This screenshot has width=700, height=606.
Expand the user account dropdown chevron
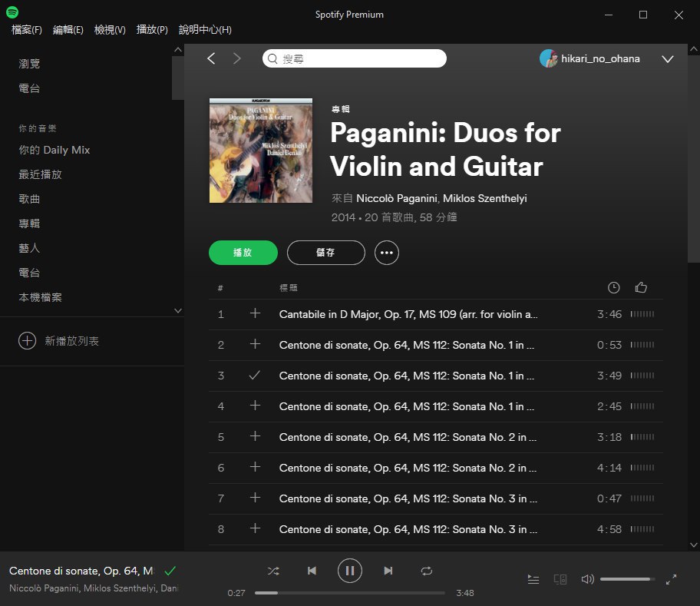(667, 59)
